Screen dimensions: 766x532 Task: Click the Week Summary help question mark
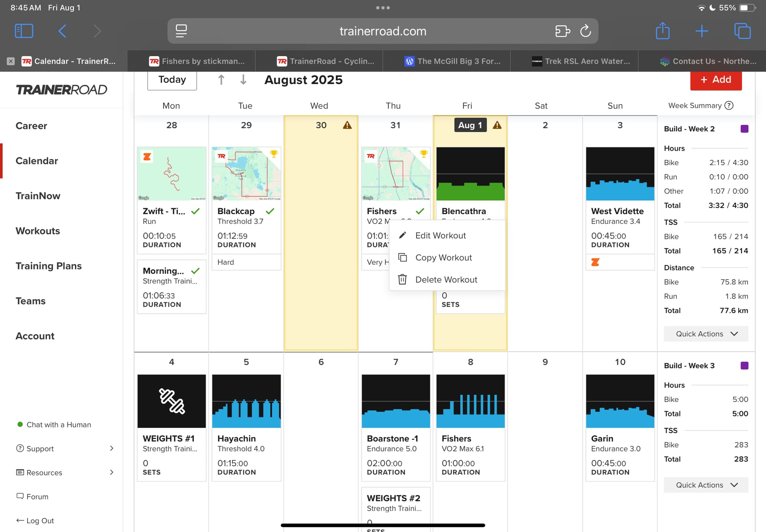pyautogui.click(x=729, y=105)
